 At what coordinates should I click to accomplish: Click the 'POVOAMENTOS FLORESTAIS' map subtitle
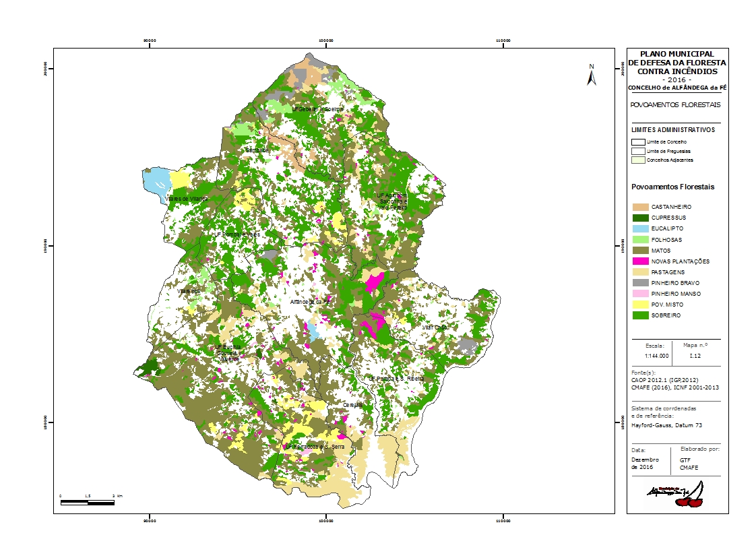coord(676,104)
